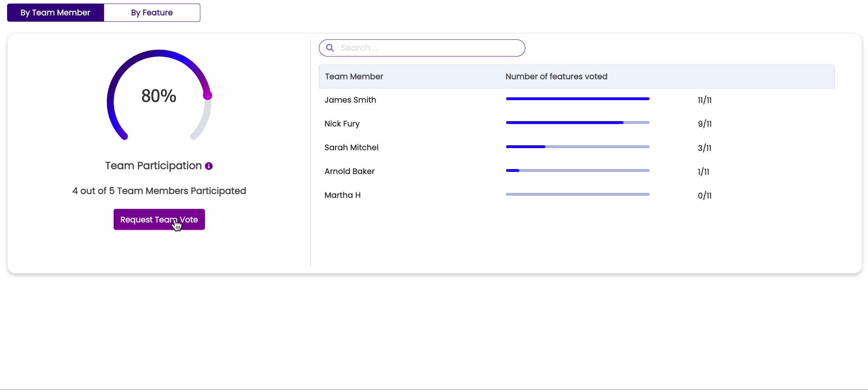Click the 0/11 vote count

click(x=704, y=195)
